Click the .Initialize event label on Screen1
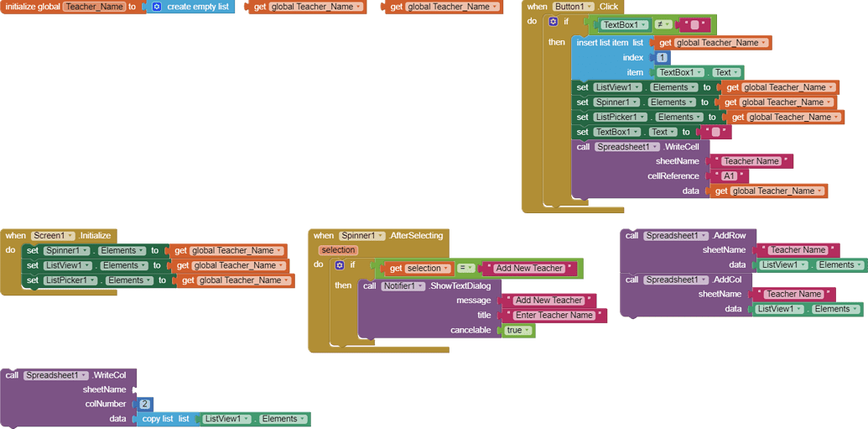This screenshot has width=868, height=429. (x=95, y=236)
